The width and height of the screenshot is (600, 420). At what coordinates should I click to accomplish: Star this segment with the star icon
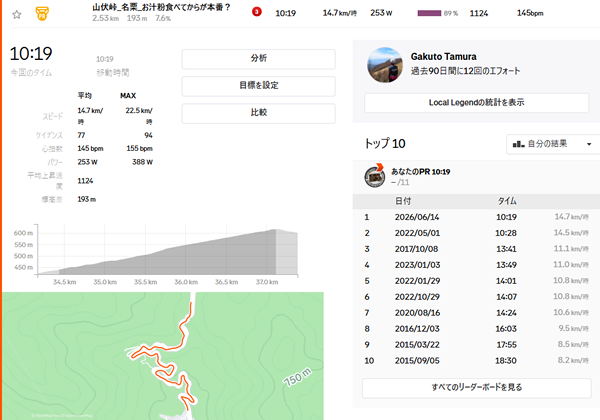[x=16, y=15]
